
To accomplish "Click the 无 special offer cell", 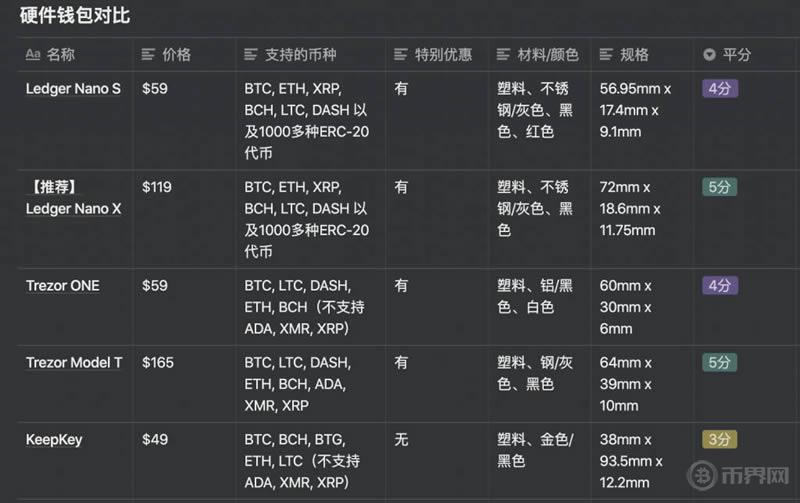I will (x=401, y=440).
